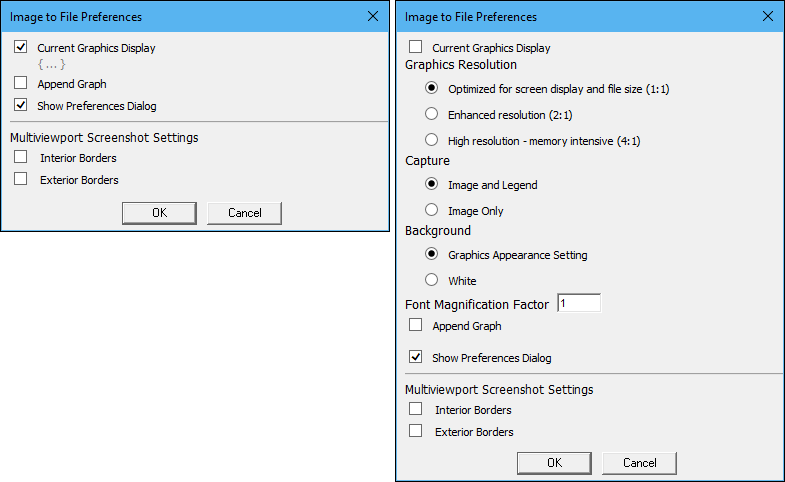Select High resolution memory intensive (4:1)
Image resolution: width=785 pixels, height=482 pixels.
(x=432, y=140)
